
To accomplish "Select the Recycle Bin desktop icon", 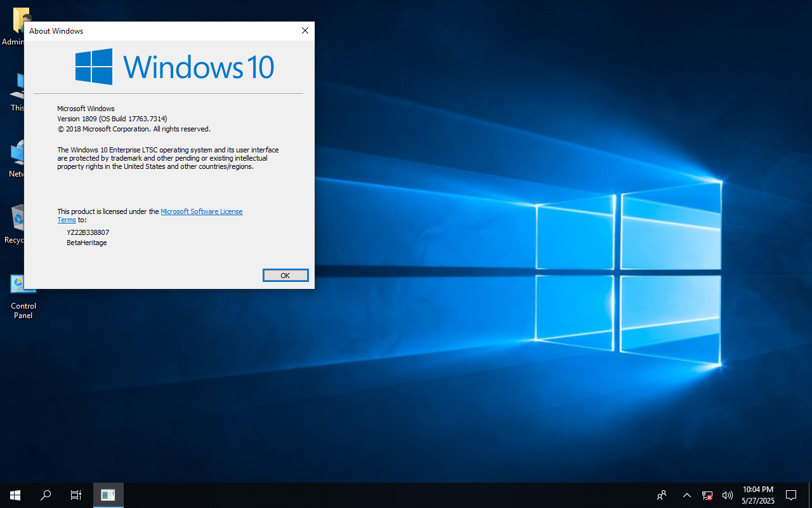I will 14,224.
